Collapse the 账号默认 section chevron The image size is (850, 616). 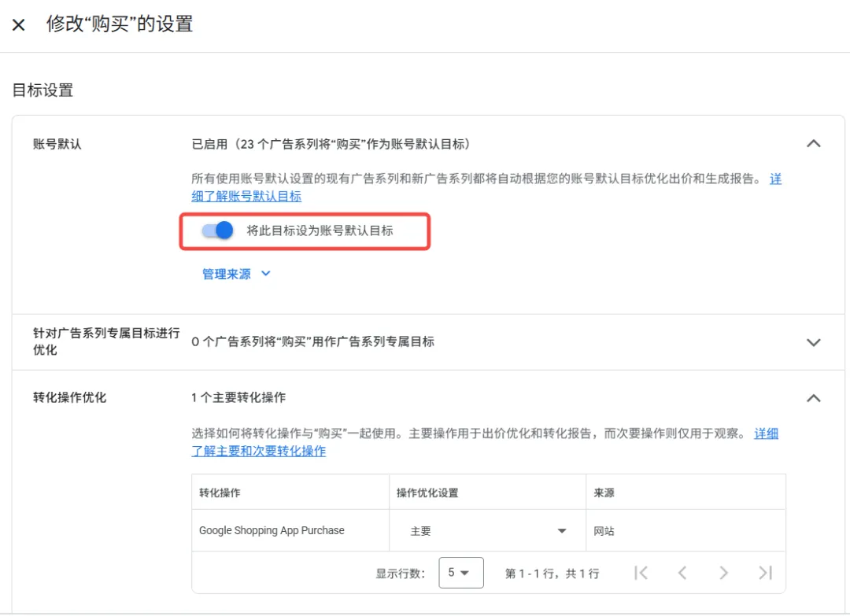813,143
